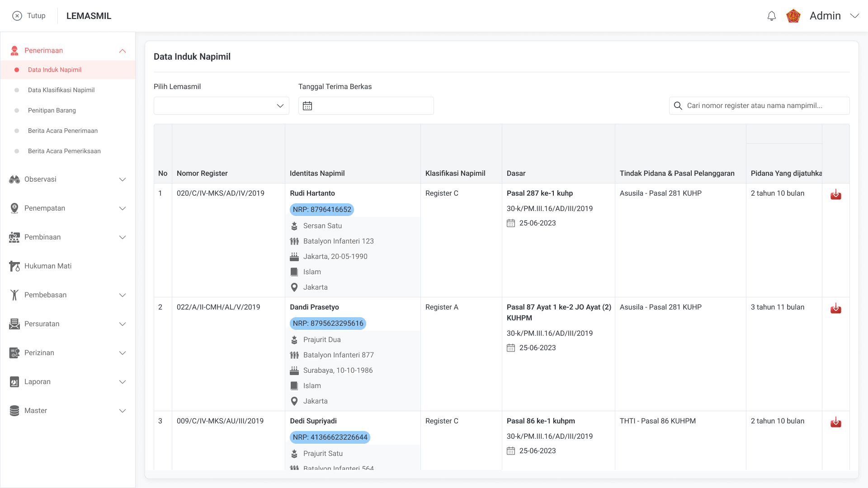Click the NRP: 8796416652 badge
Viewport: 868px width, 488px height.
point(321,210)
